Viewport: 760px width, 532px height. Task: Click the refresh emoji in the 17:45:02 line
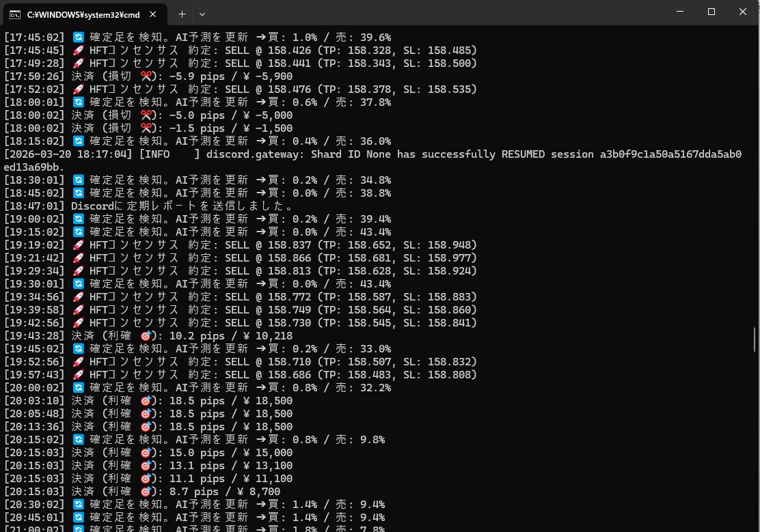[x=78, y=38]
